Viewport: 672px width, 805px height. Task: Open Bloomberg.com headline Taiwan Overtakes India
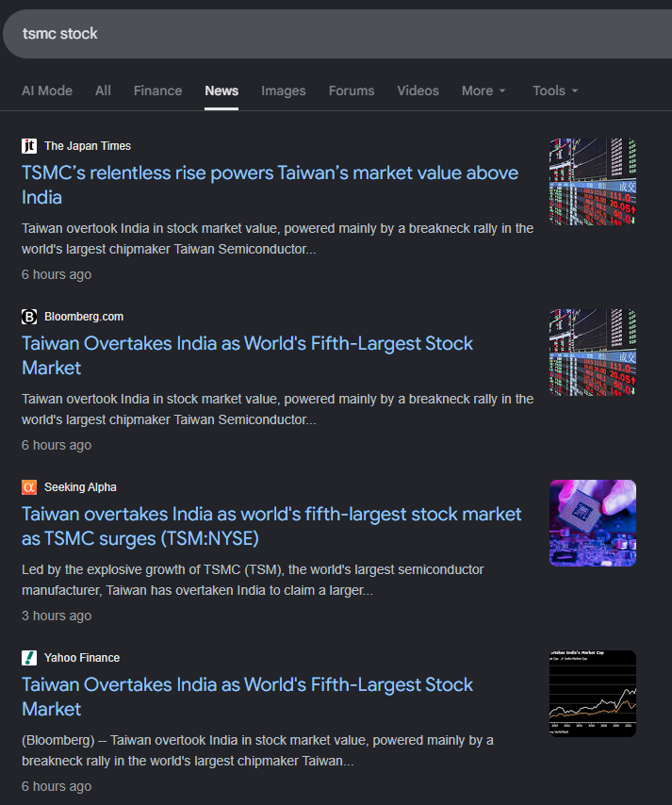pyautogui.click(x=247, y=355)
